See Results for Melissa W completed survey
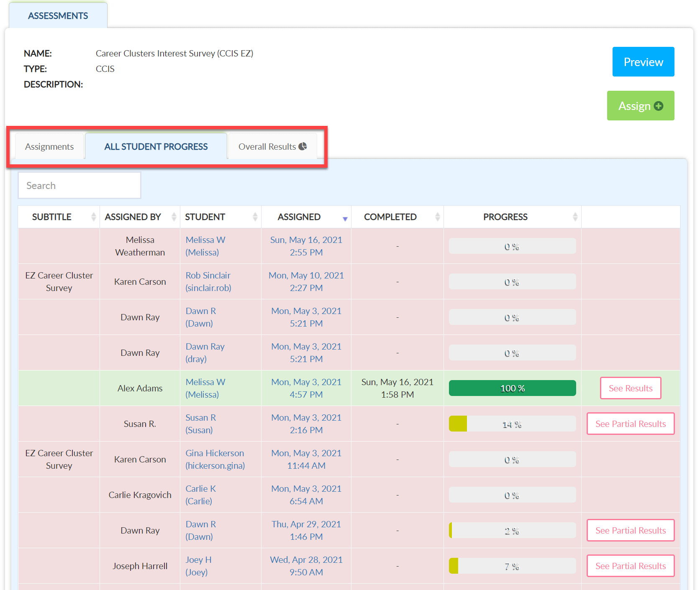Screen dimensions: 700x590 pos(631,388)
